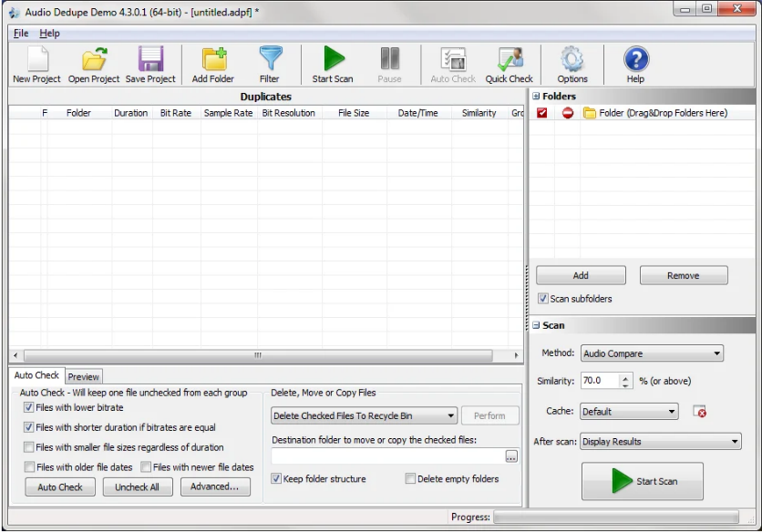This screenshot has height=532, width=762.
Task: Open the Filter funnel tool
Action: point(270,58)
